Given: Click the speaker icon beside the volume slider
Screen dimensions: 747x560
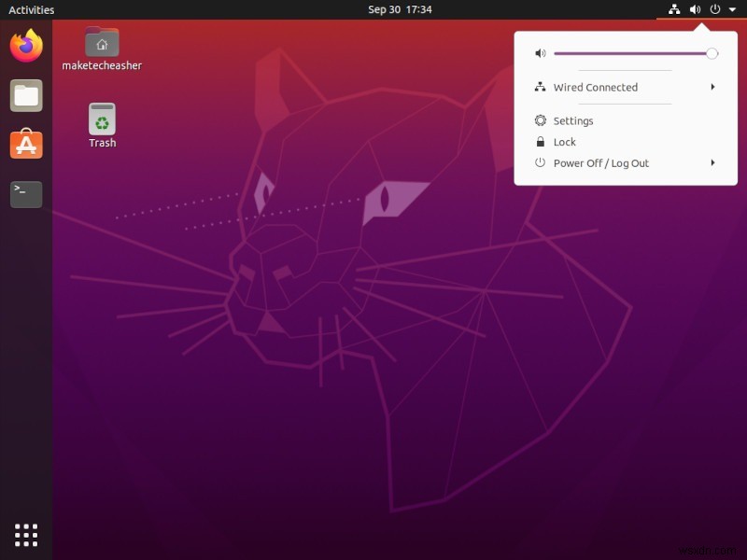Looking at the screenshot, I should pos(540,53).
